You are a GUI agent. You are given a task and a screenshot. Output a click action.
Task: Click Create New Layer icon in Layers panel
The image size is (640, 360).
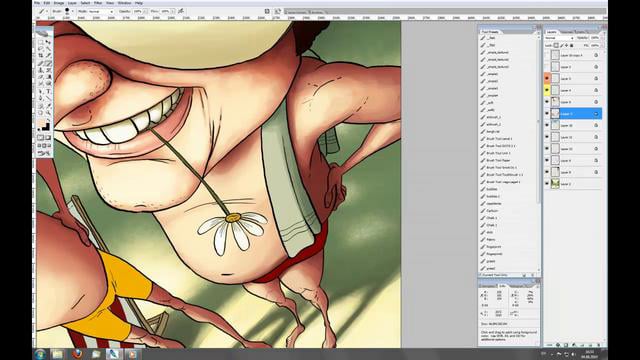[x=591, y=345]
